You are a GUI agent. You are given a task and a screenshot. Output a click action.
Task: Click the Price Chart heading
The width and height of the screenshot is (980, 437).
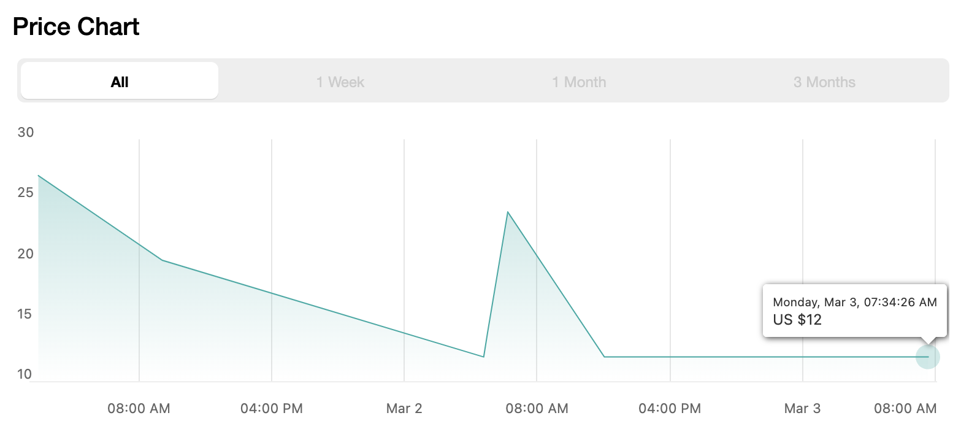point(76,27)
